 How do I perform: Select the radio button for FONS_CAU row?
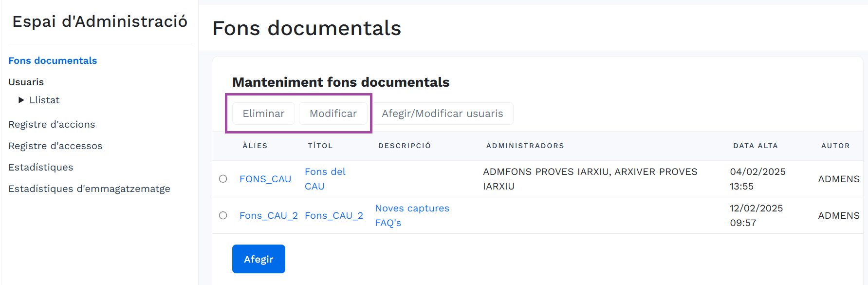click(x=223, y=179)
